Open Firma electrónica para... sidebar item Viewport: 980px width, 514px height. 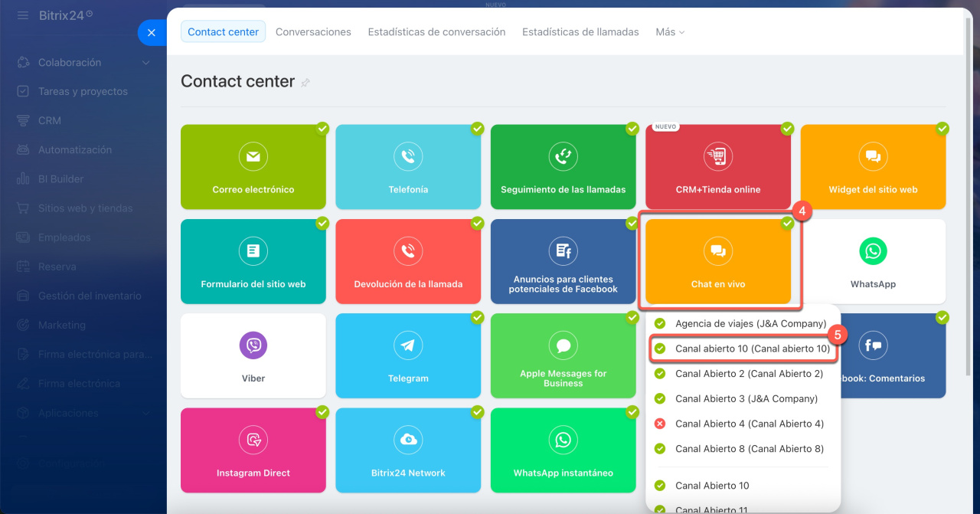(x=96, y=355)
